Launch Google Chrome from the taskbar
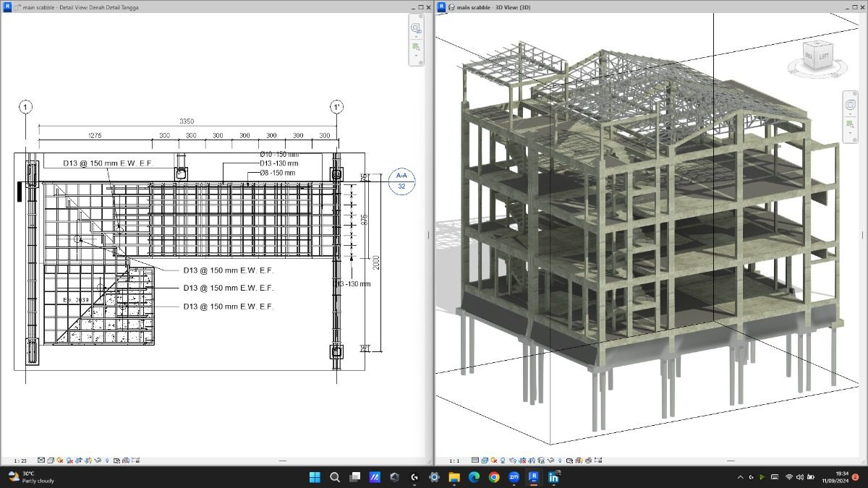The image size is (868, 488). tap(494, 477)
